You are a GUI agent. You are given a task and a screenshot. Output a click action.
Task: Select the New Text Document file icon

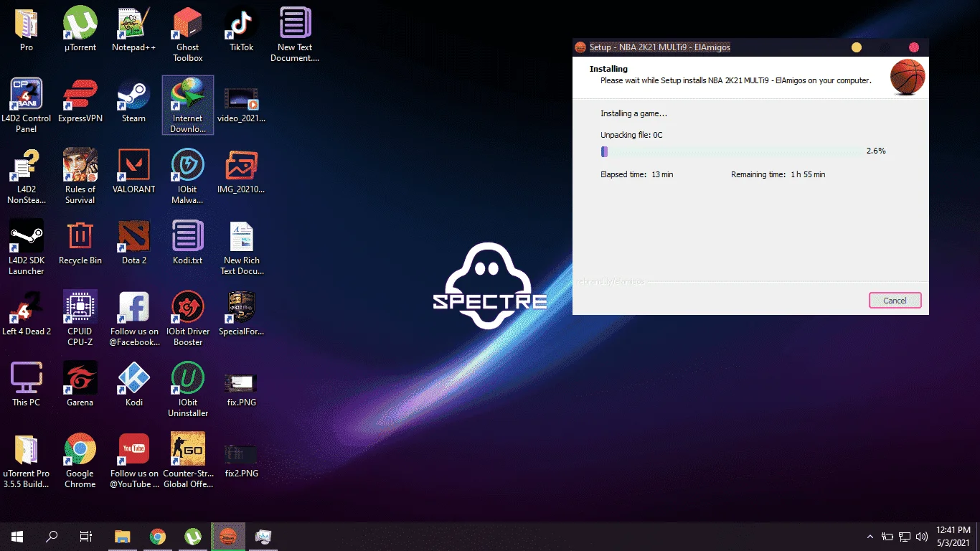pos(295,34)
